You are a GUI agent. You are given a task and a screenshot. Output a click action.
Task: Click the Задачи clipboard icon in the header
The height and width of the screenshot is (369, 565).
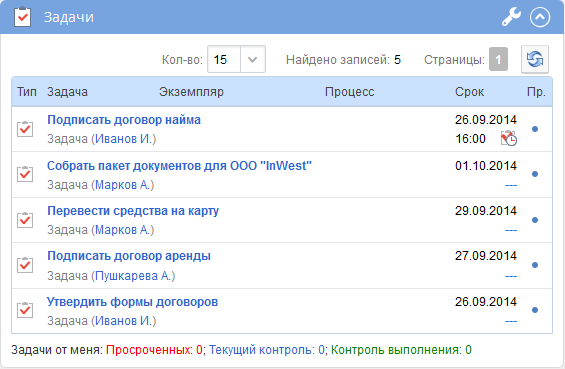[x=22, y=17]
